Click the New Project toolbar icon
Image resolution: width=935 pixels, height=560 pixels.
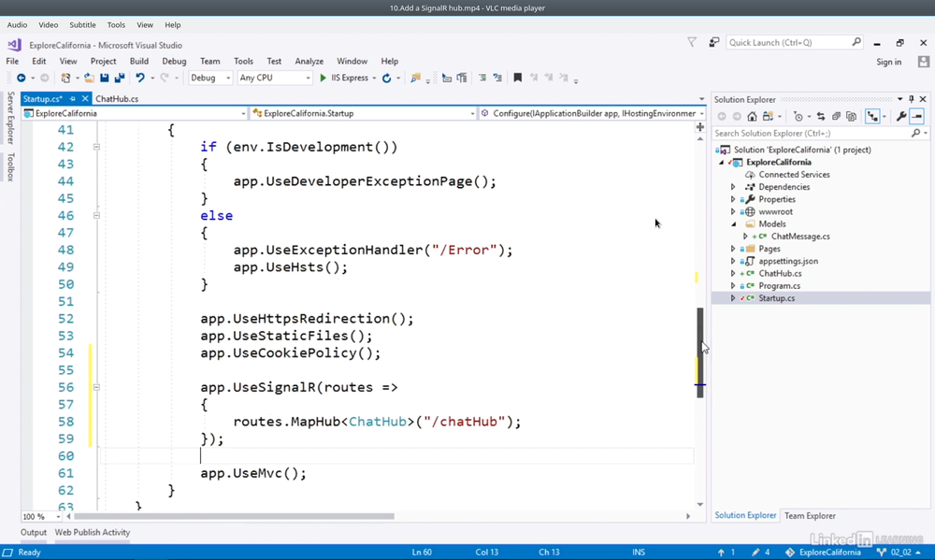click(65, 79)
